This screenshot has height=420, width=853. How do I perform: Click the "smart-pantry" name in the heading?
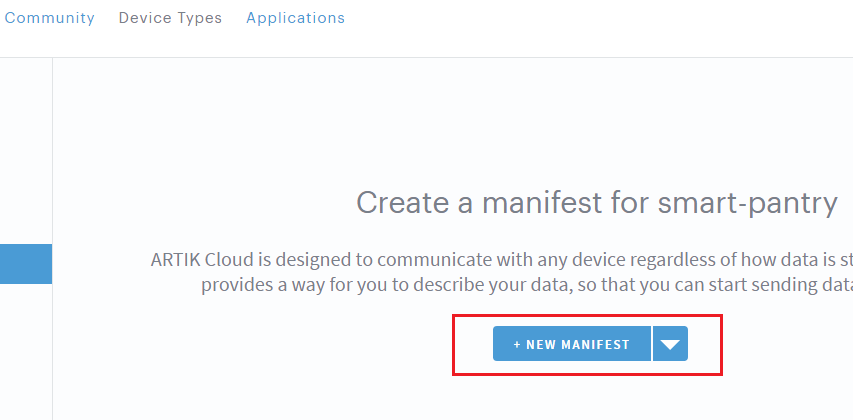tap(746, 204)
